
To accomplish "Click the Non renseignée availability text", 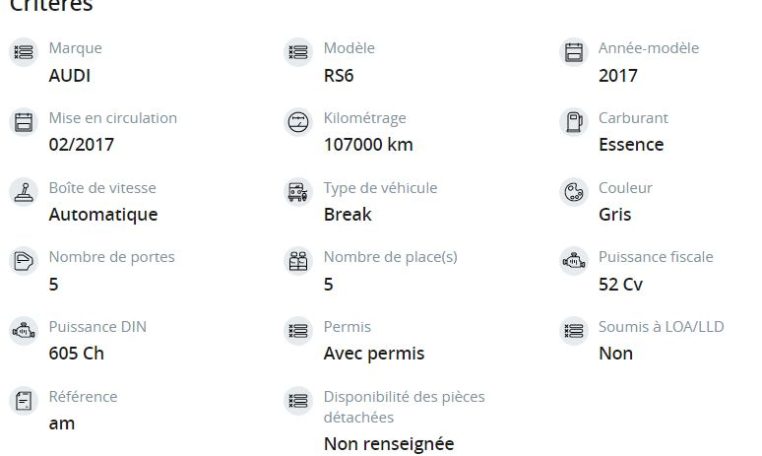I will coord(389,444).
